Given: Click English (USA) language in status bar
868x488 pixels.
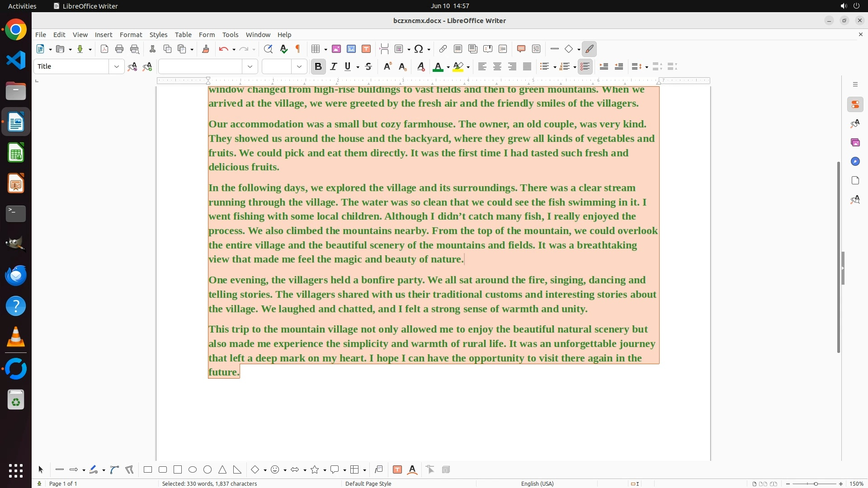Looking at the screenshot, I should coord(537,483).
